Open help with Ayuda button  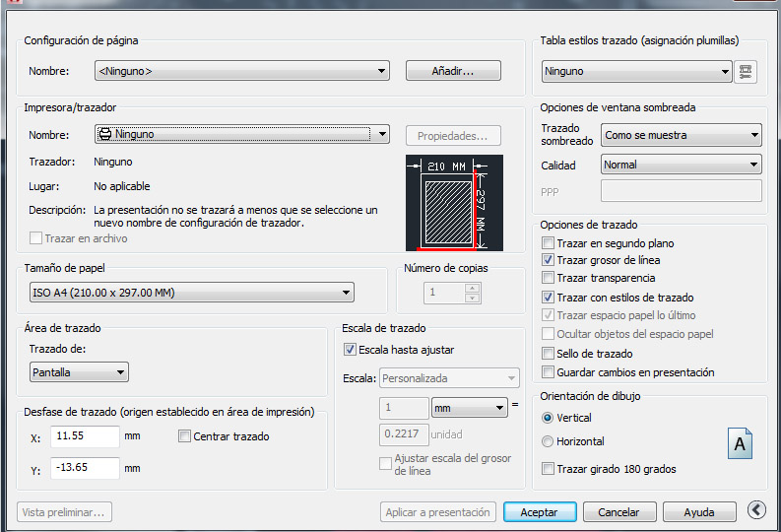coord(699,512)
